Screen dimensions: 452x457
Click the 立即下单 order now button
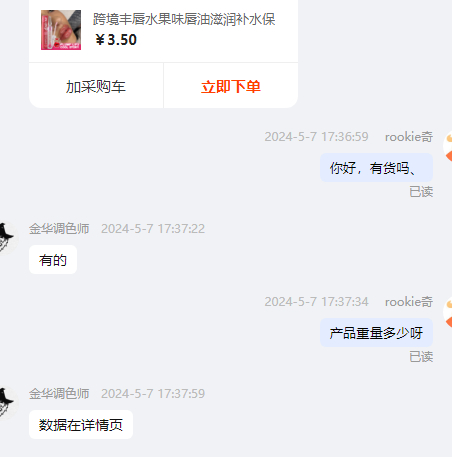231,87
